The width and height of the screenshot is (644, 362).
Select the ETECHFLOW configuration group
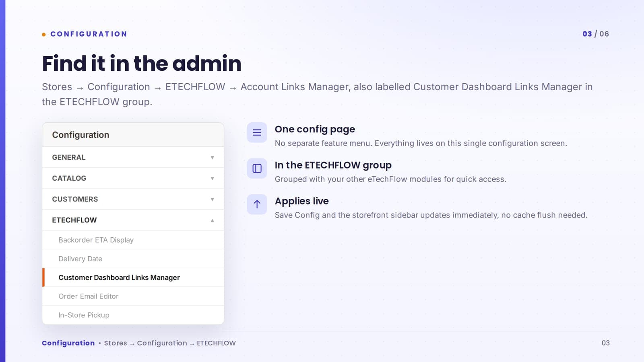click(x=133, y=220)
